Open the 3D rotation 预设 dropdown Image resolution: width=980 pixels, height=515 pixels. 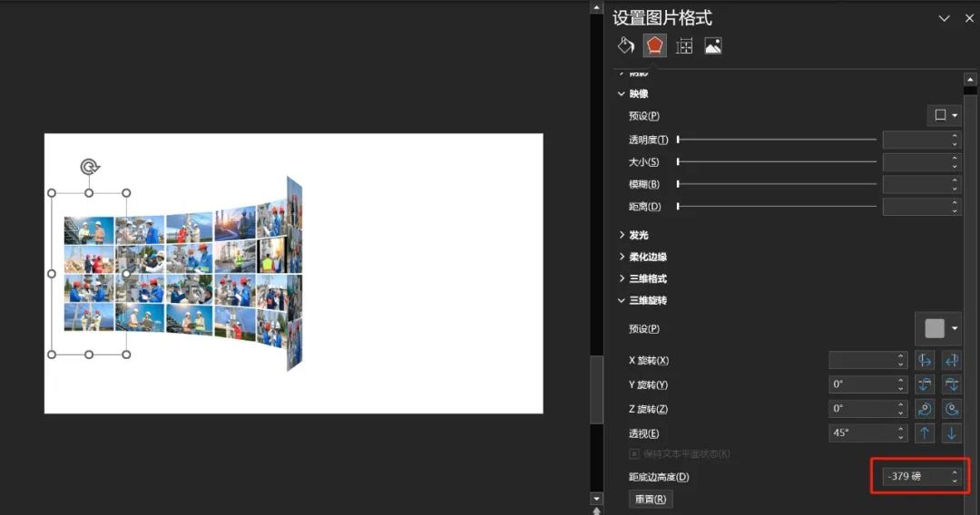coord(939,328)
